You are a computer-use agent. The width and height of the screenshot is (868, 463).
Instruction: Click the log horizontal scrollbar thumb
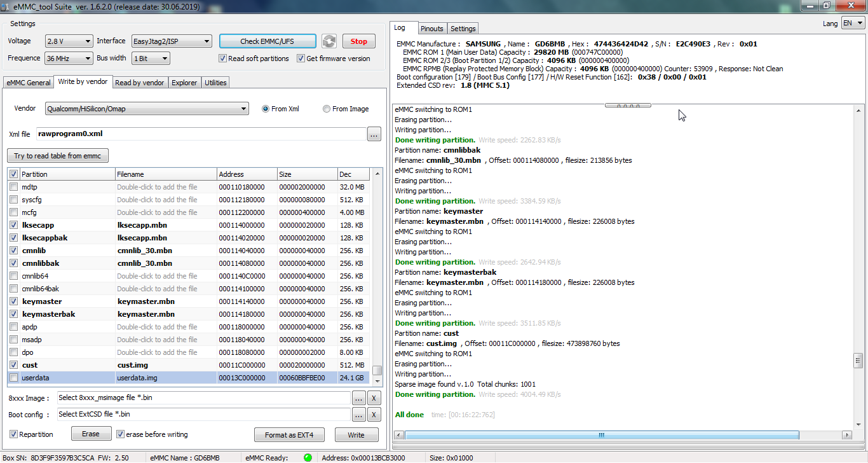[x=601, y=436]
